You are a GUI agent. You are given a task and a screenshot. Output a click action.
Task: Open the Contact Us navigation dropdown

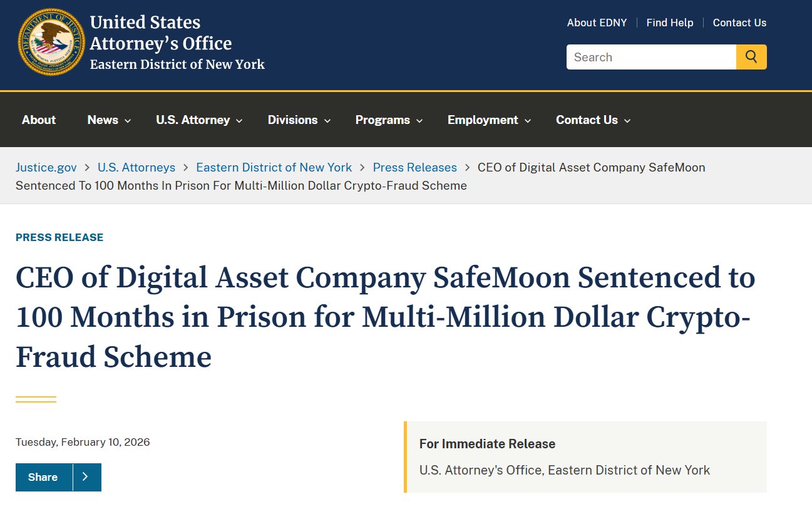(x=593, y=120)
